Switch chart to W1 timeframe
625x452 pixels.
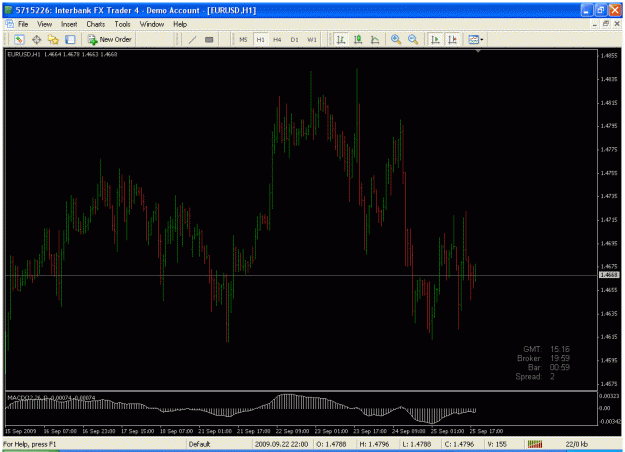[x=312, y=39]
